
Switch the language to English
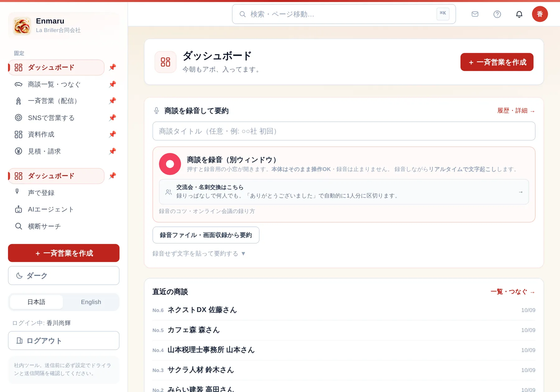91,302
